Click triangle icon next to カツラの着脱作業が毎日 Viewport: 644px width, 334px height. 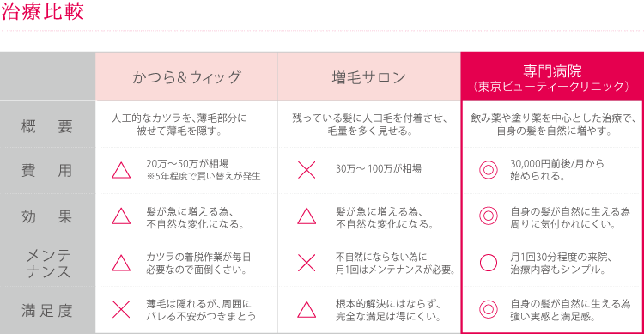coord(121,264)
